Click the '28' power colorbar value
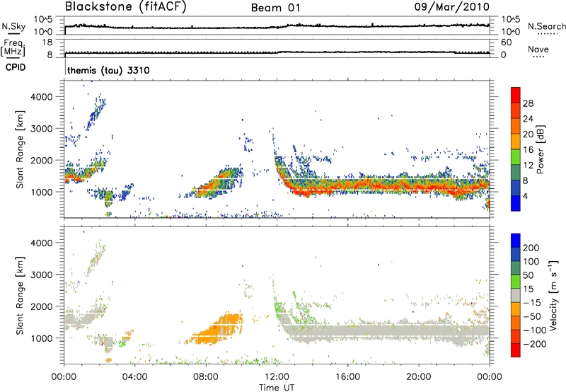The image size is (566, 392). coord(528,103)
